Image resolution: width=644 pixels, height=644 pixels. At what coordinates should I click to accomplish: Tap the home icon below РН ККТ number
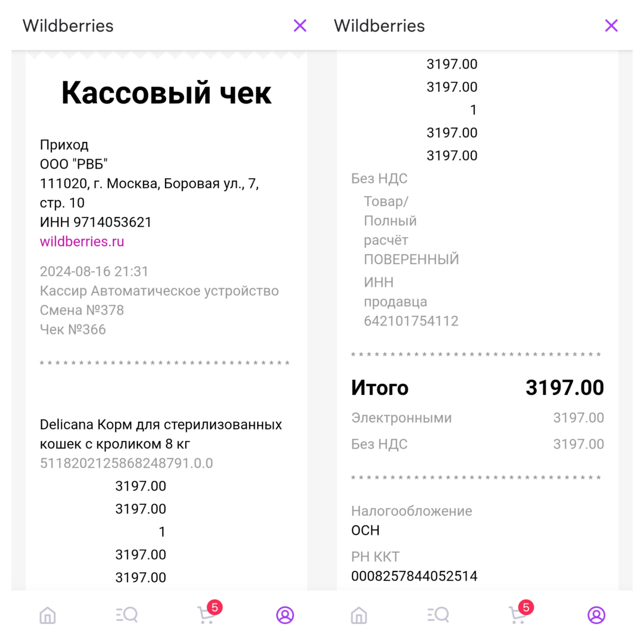pyautogui.click(x=359, y=615)
